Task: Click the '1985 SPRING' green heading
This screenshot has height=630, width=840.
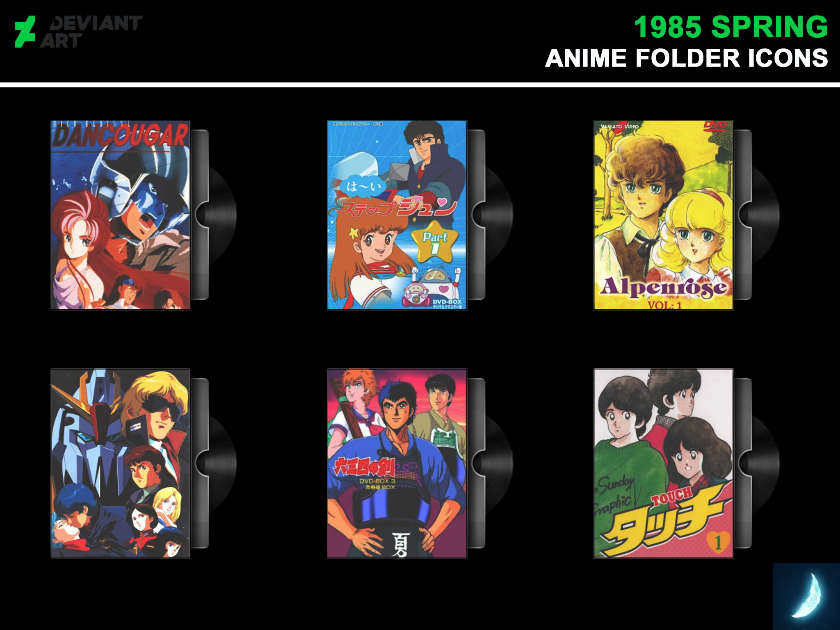Action: point(731,27)
